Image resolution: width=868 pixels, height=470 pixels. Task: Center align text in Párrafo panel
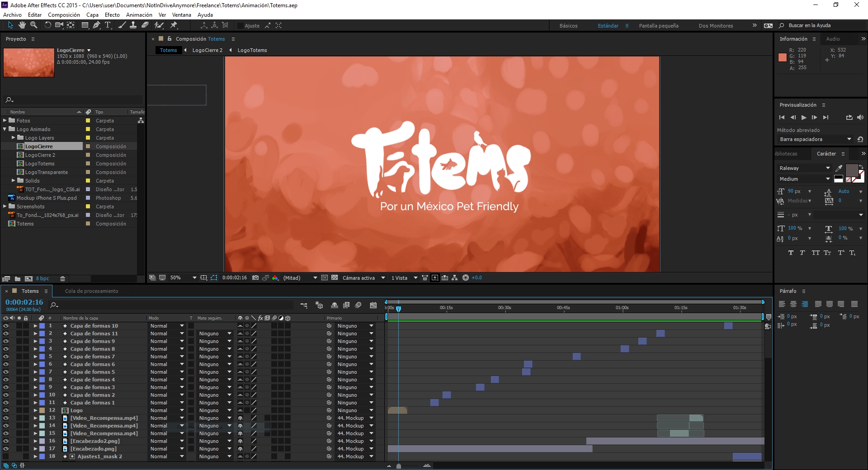point(793,304)
